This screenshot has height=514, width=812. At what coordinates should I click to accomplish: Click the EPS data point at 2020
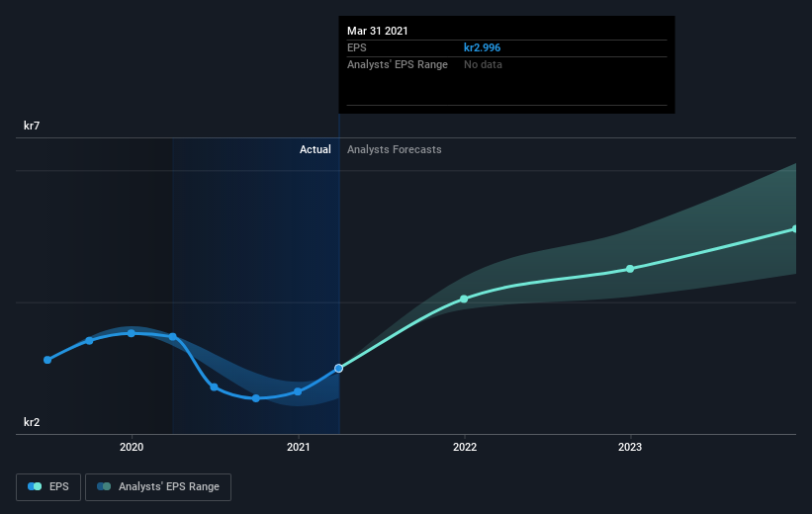(132, 333)
